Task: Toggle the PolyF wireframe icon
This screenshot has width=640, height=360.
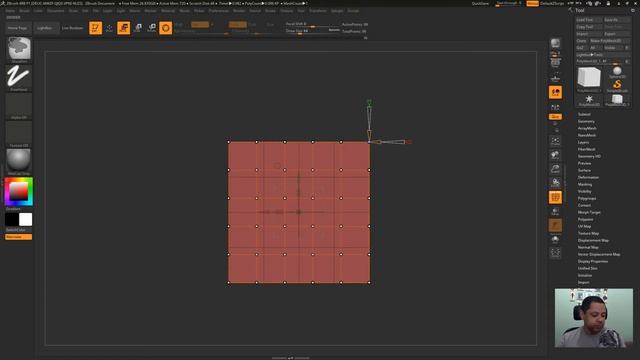Action: point(555,198)
